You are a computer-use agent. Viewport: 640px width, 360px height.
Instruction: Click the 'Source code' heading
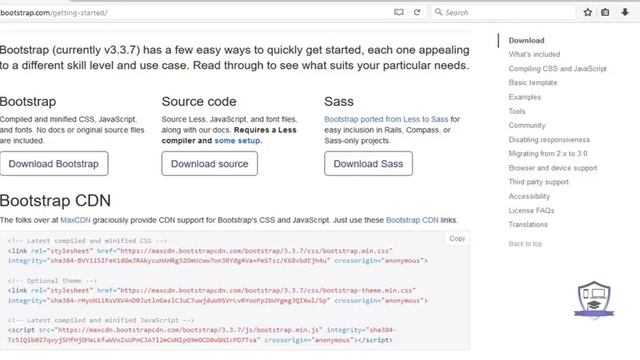(199, 102)
